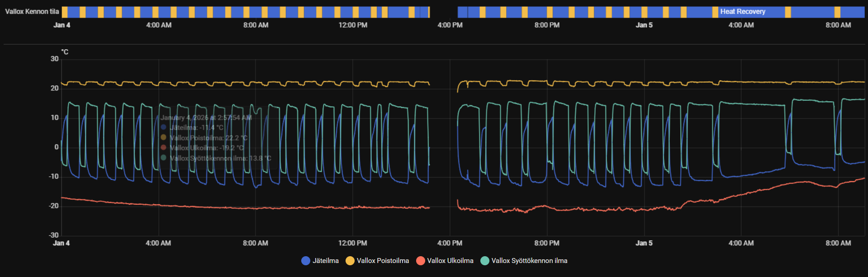This screenshot has width=868, height=277.
Task: Select the Jäteilma -11.4 °C tooltip entry
Action: click(196, 127)
